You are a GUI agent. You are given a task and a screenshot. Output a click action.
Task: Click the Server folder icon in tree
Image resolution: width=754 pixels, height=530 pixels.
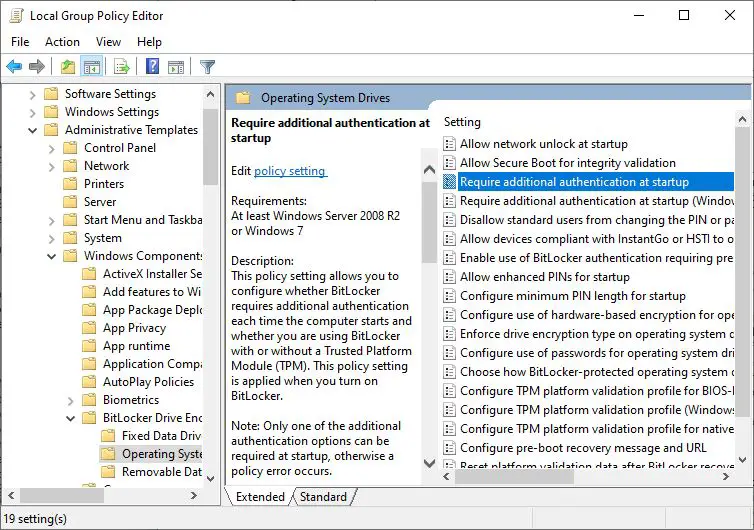[x=70, y=202]
